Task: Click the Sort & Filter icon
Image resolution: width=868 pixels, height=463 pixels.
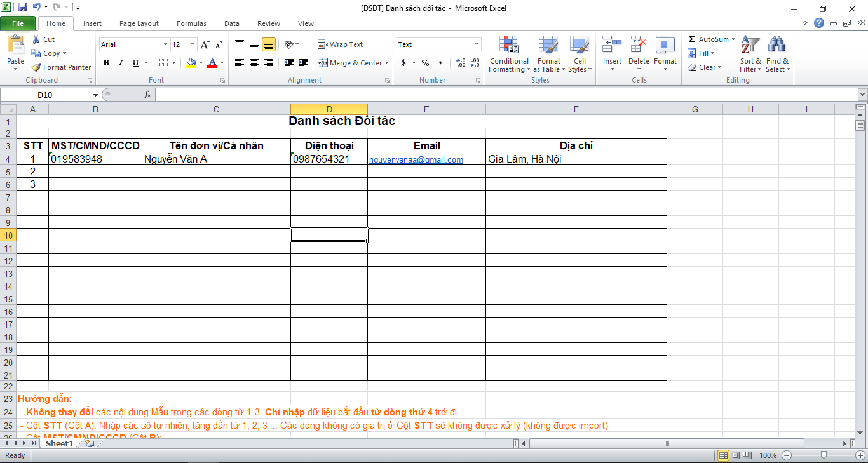Action: click(x=750, y=53)
